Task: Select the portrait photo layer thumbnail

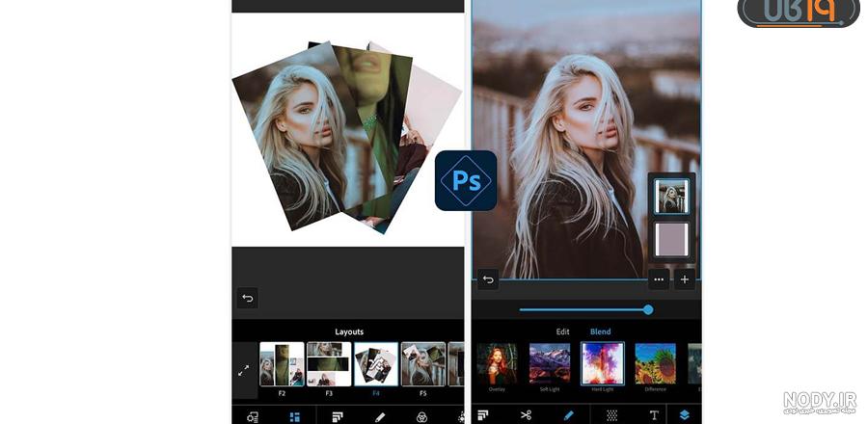Action: (671, 196)
